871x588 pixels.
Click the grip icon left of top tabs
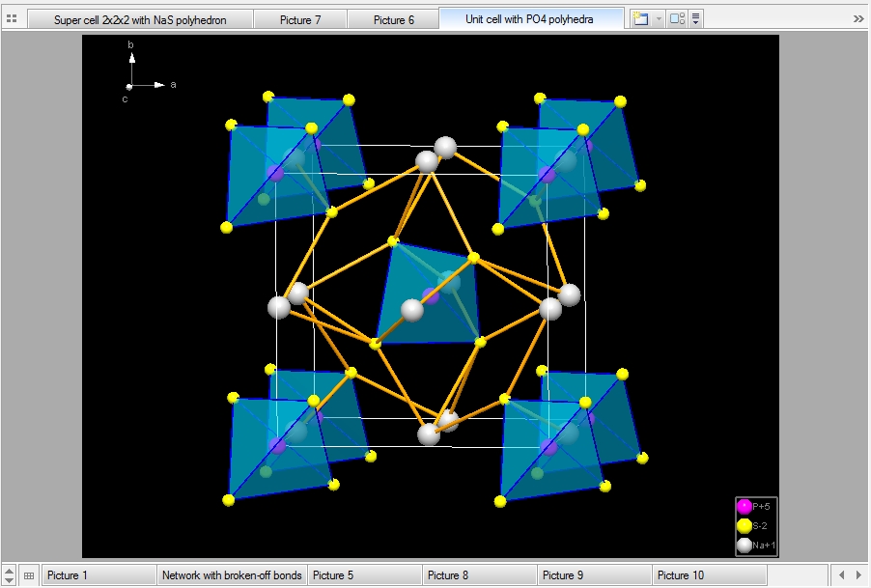(12, 18)
